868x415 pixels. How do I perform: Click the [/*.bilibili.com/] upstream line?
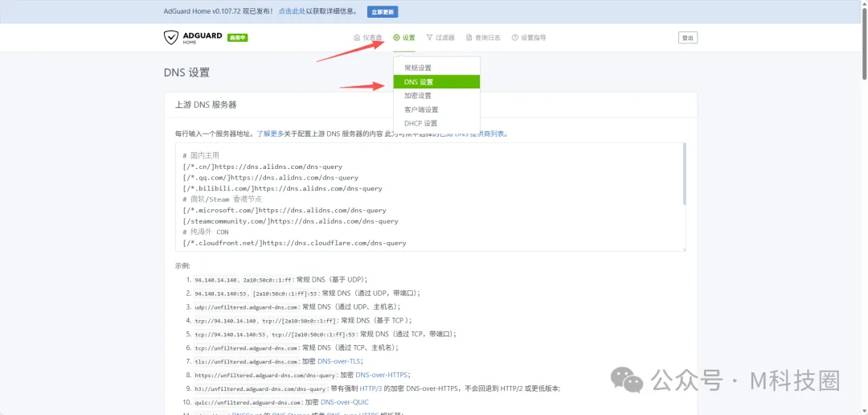282,188
